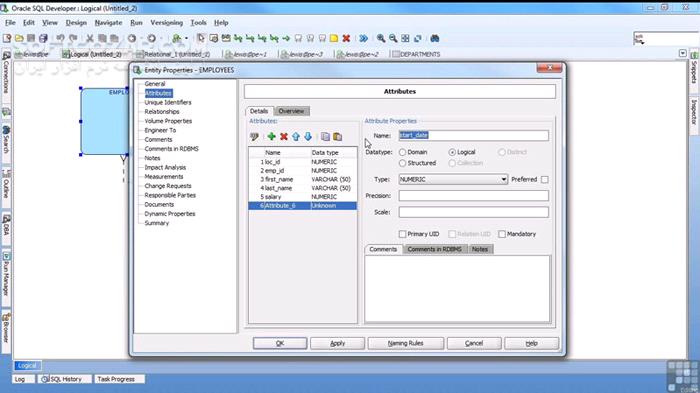Click into the attribute Name field

pos(473,135)
